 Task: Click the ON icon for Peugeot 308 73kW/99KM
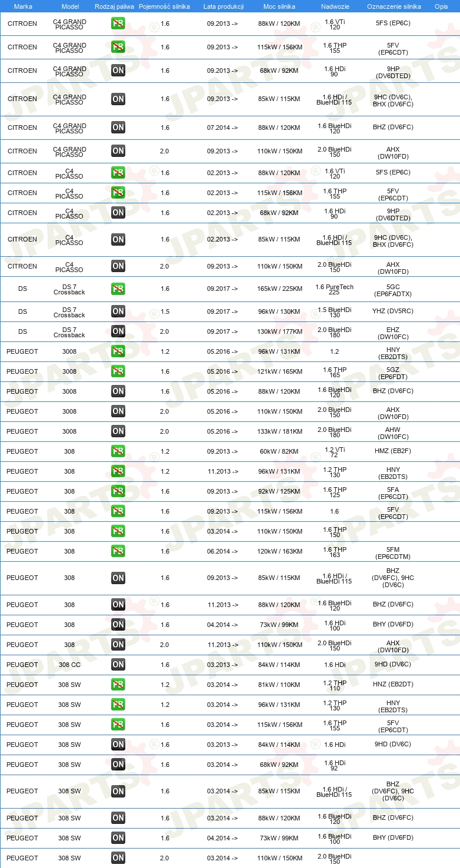(x=118, y=625)
